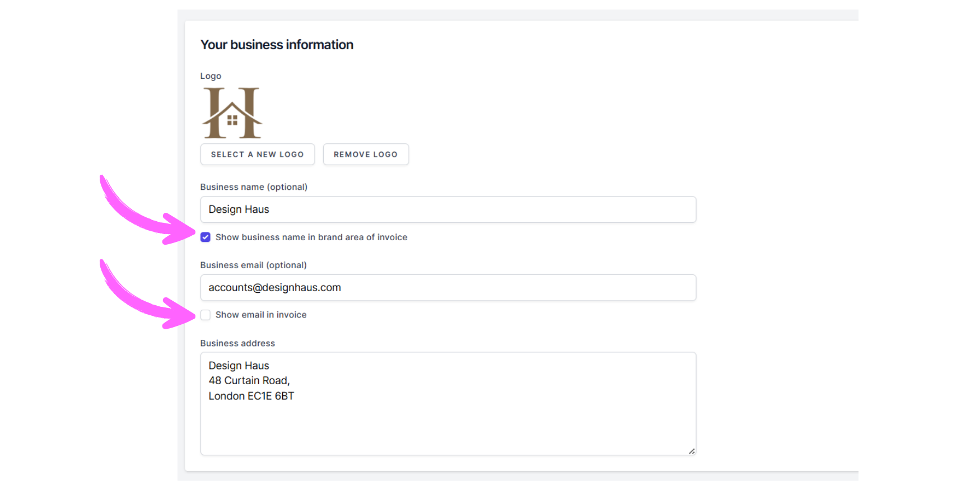Click the 'Business email (optional)' label

coord(253,265)
